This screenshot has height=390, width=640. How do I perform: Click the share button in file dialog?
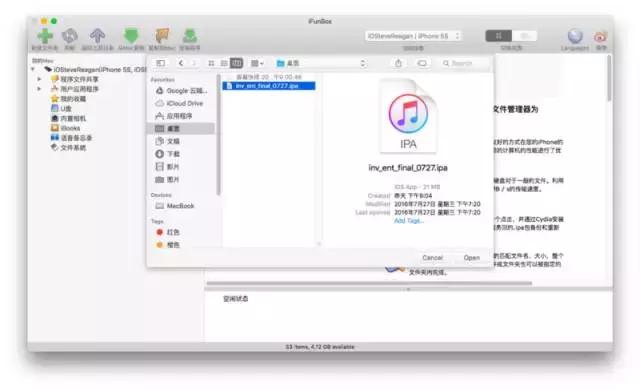[398, 63]
